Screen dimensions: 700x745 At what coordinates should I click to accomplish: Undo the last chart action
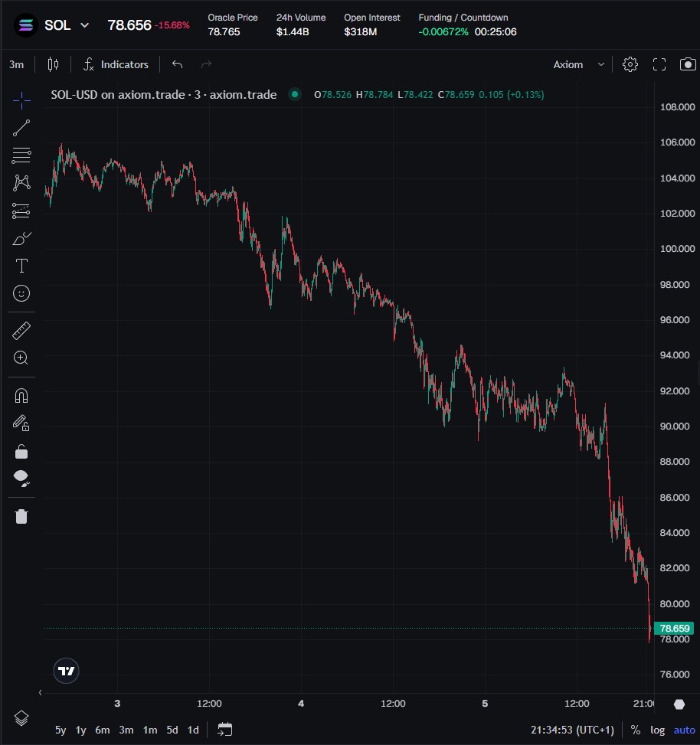(177, 64)
